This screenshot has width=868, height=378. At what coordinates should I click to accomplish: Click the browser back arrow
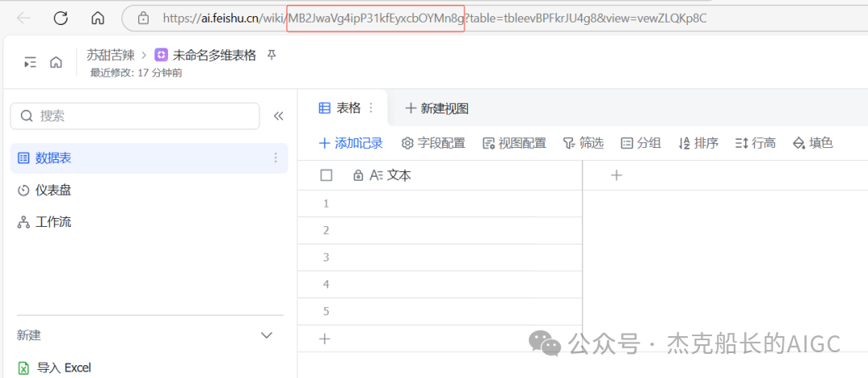24,18
